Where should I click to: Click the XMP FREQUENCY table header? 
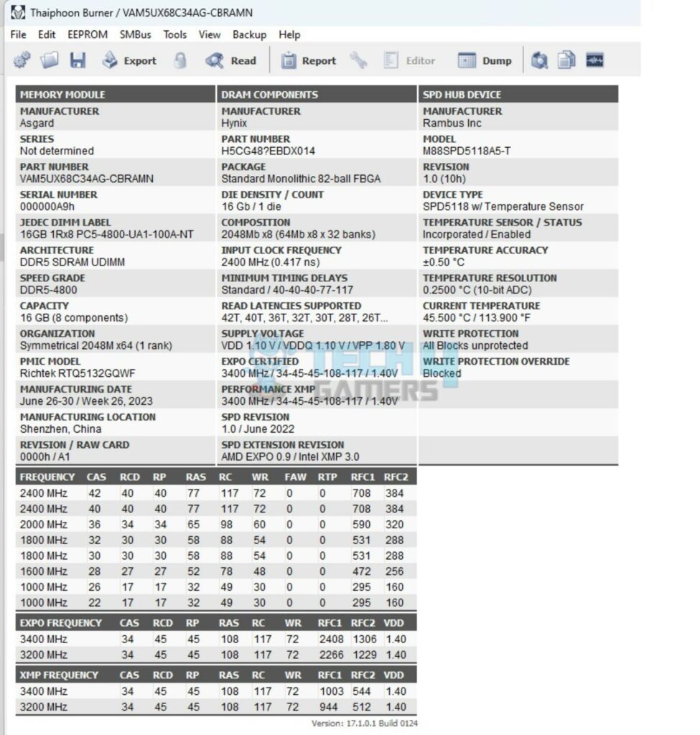(x=59, y=675)
